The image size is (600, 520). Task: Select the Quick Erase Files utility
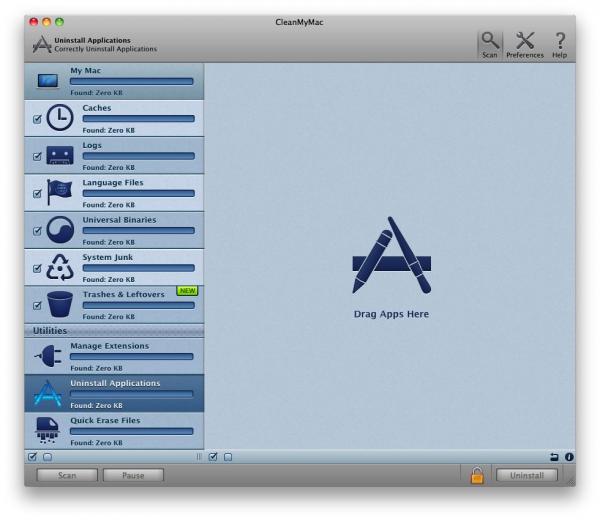[x=114, y=431]
